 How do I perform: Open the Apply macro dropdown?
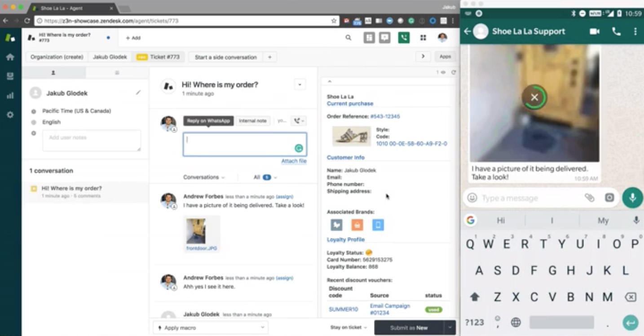211,327
